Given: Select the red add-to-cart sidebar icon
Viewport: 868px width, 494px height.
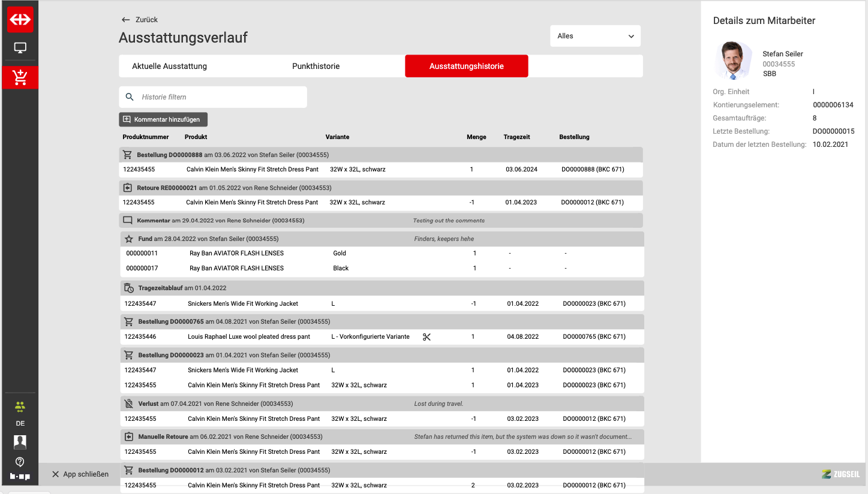Looking at the screenshot, I should click(x=20, y=77).
